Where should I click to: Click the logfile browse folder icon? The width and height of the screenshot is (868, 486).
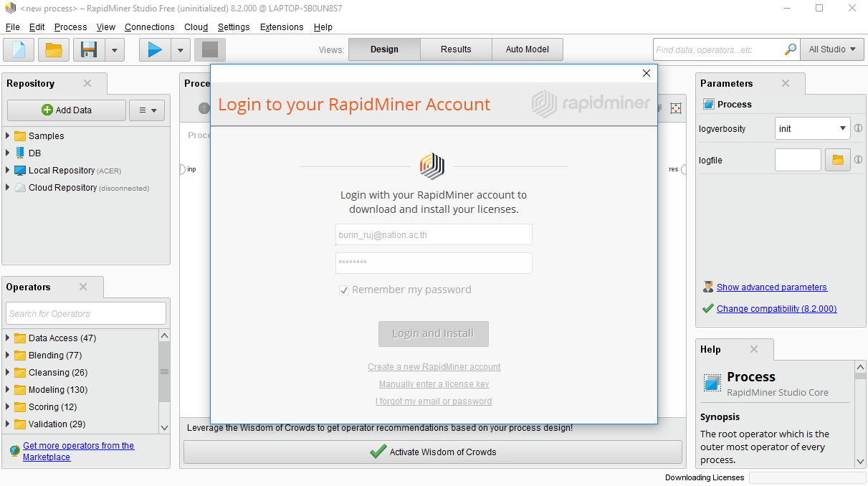click(837, 160)
